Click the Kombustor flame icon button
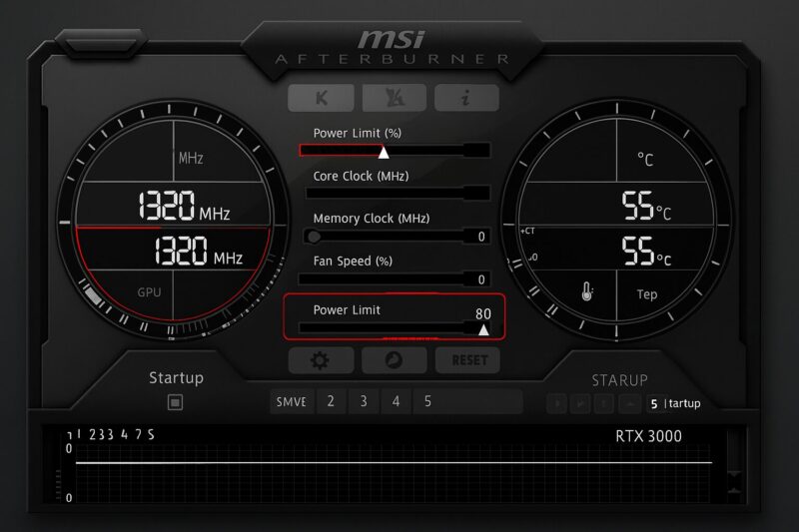Viewport: 799px width, 532px height. 394,97
